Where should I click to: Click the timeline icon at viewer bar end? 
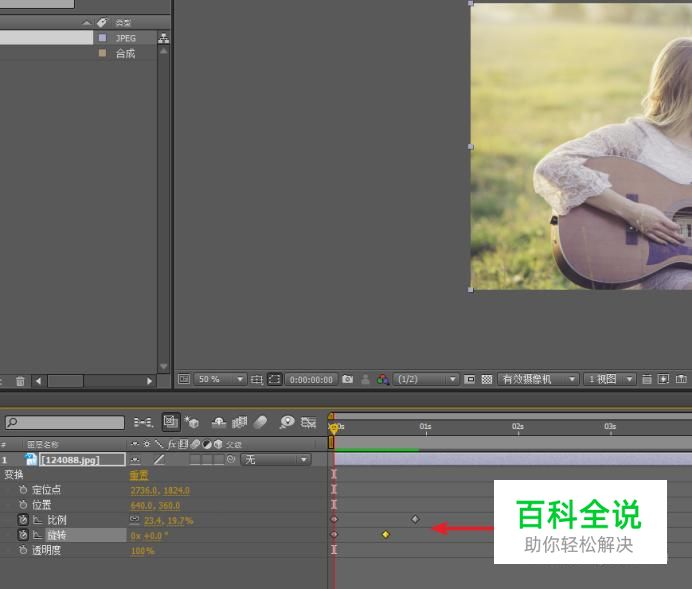pyautogui.click(x=681, y=379)
